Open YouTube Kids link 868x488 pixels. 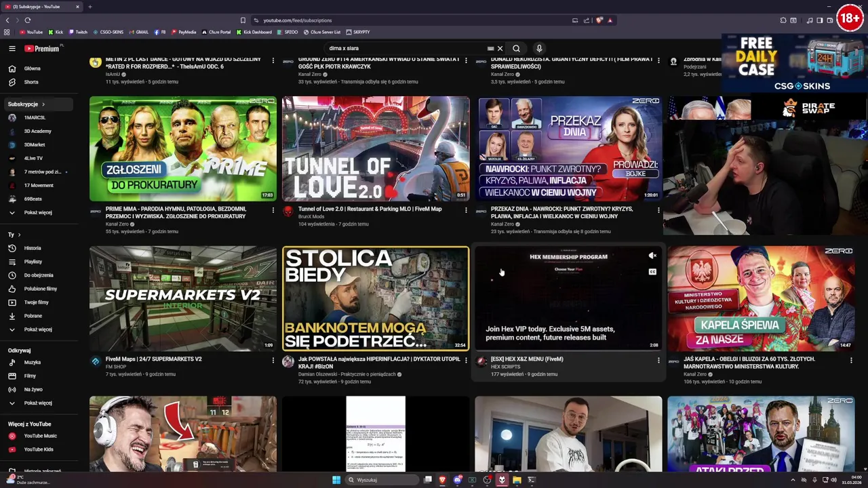click(x=37, y=449)
